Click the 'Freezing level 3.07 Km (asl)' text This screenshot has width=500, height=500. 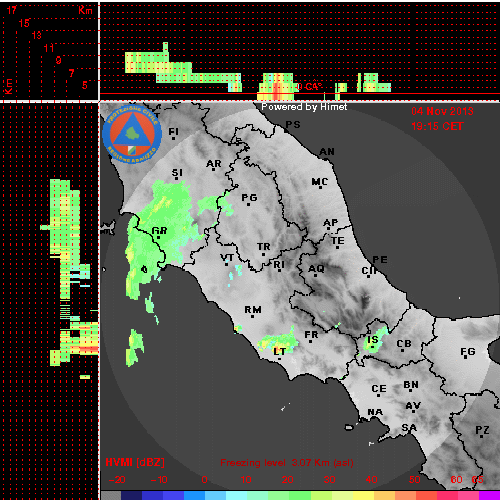coord(287,463)
